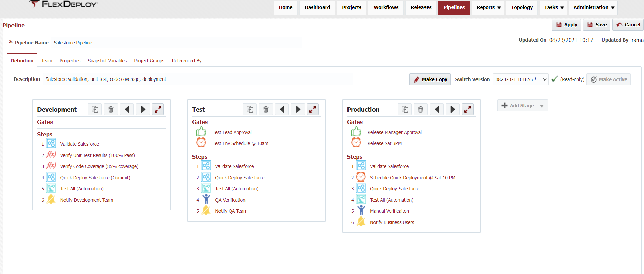Click the Pipeline Name field

point(176,43)
